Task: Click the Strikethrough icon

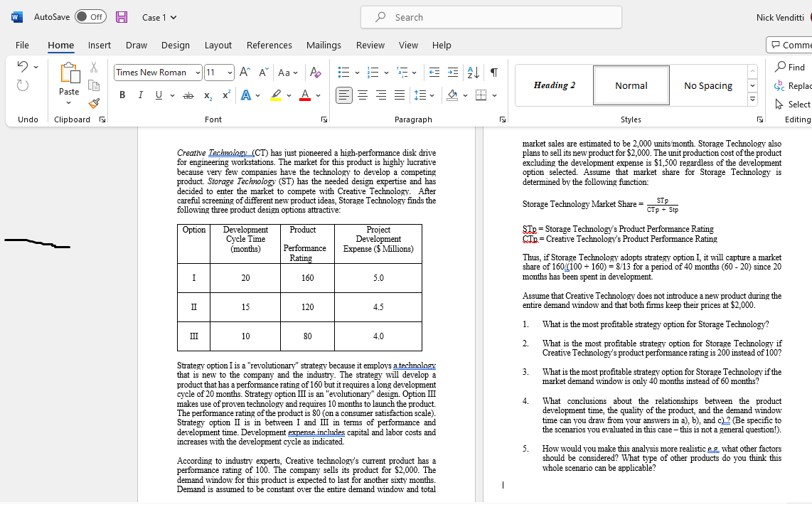Action: (x=187, y=94)
